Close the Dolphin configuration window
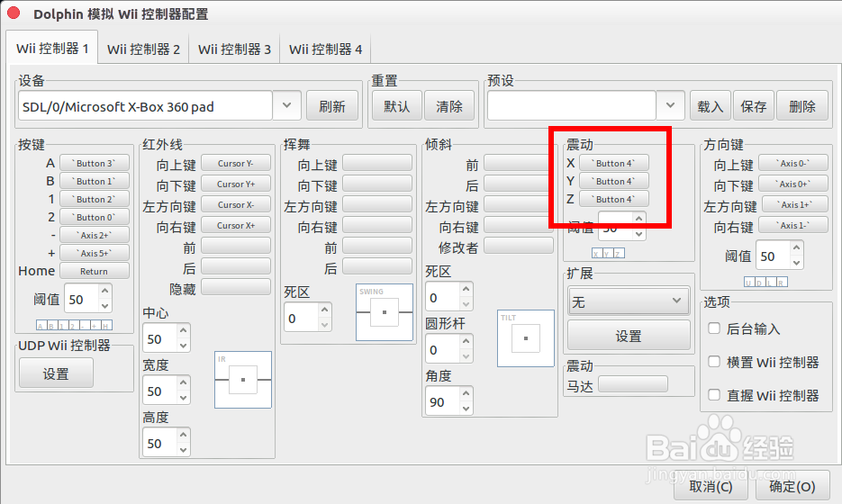 click(x=14, y=13)
